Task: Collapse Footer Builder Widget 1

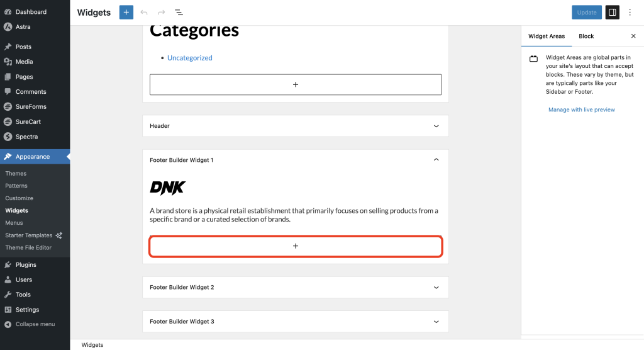Action: (436, 160)
